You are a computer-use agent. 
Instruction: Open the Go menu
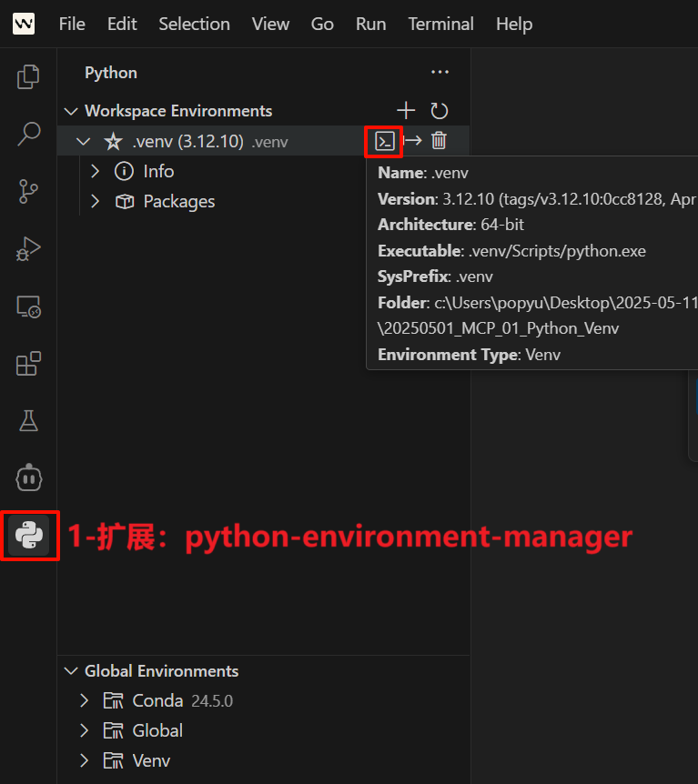pos(322,24)
